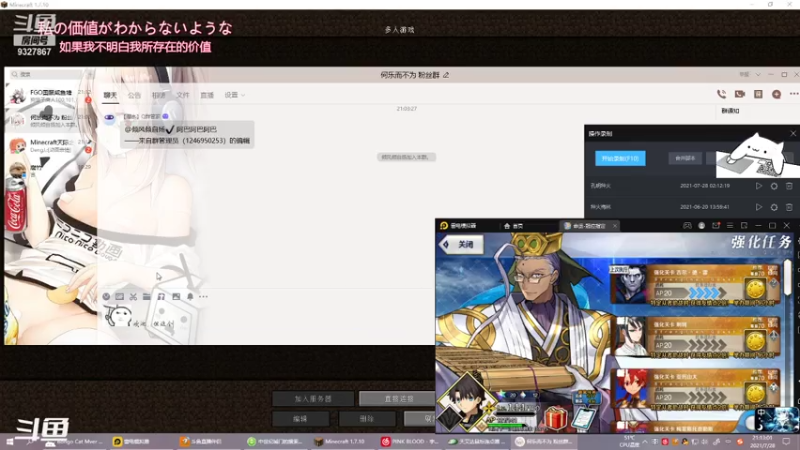
Task: Play the 2021-06-20 recorded script
Action: 759,207
